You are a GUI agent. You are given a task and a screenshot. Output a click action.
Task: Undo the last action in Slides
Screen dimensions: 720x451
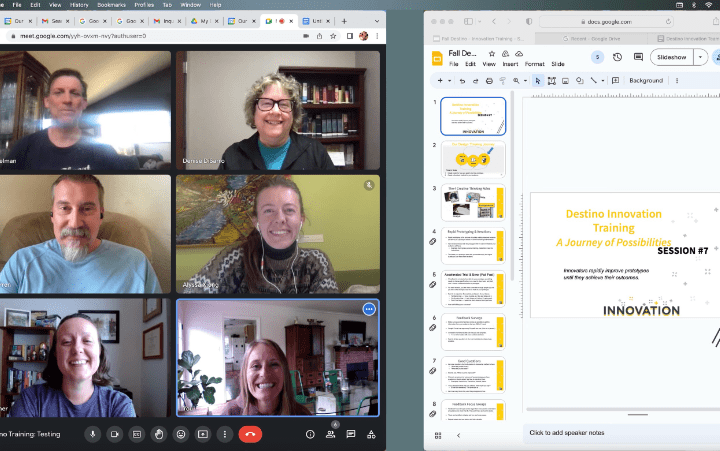pos(462,81)
